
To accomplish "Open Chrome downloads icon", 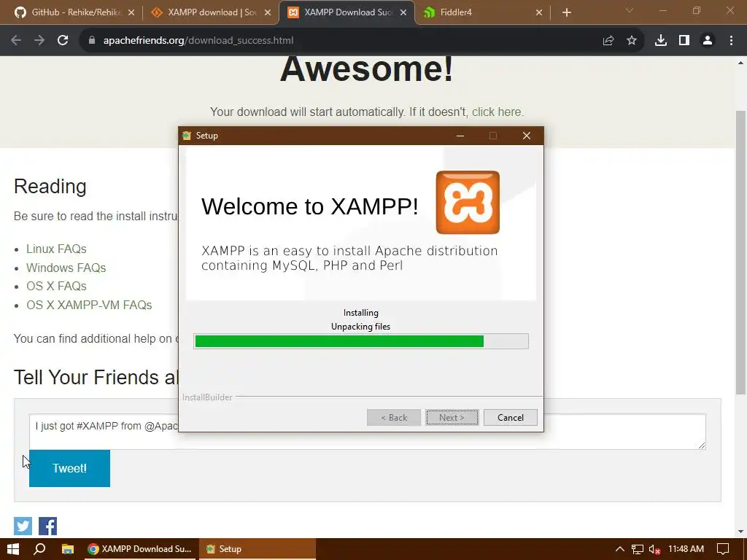I will point(661,41).
